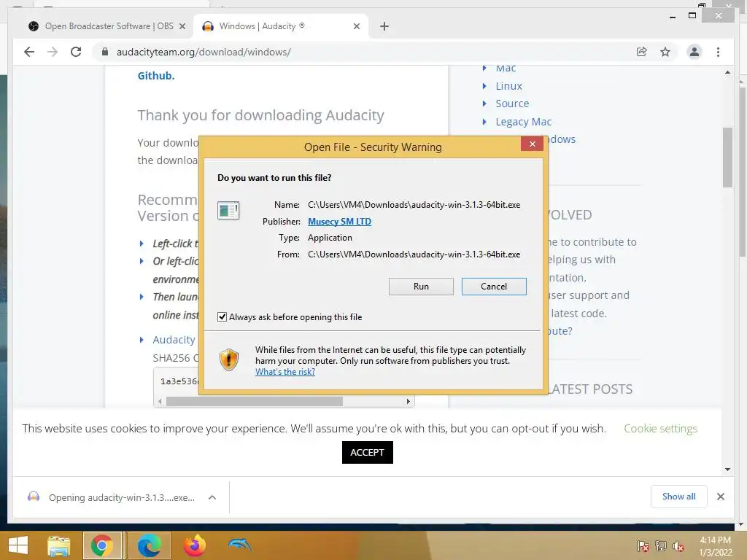Click the Github link on the page
The height and width of the screenshot is (560, 747).
(x=156, y=76)
